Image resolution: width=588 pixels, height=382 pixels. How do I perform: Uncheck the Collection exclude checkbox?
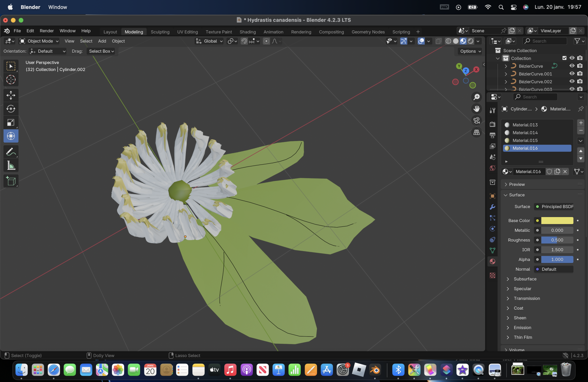coord(564,58)
